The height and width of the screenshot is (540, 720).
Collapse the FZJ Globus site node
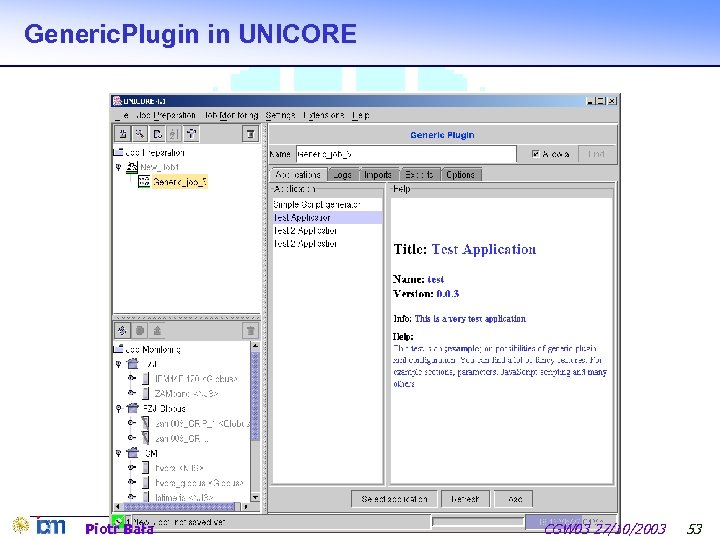coord(118,408)
